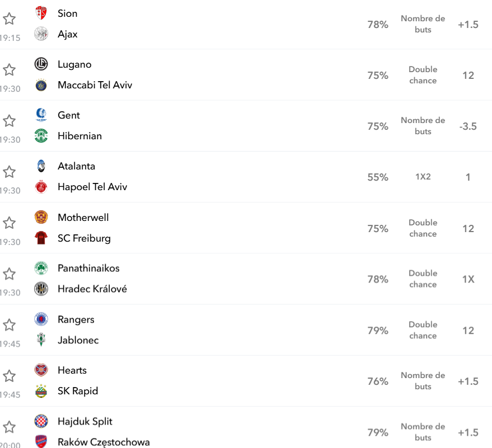Click the Atalanta club logo
The height and width of the screenshot is (448, 492).
[41, 166]
